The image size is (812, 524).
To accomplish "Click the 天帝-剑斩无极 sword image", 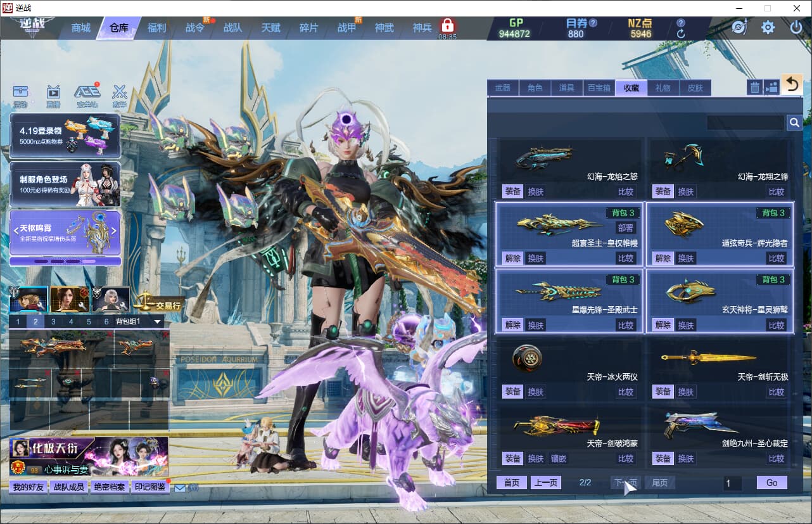I will (x=709, y=358).
